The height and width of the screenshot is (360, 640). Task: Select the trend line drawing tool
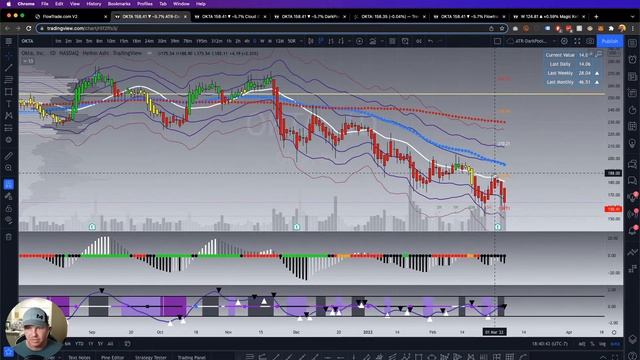coord(9,67)
